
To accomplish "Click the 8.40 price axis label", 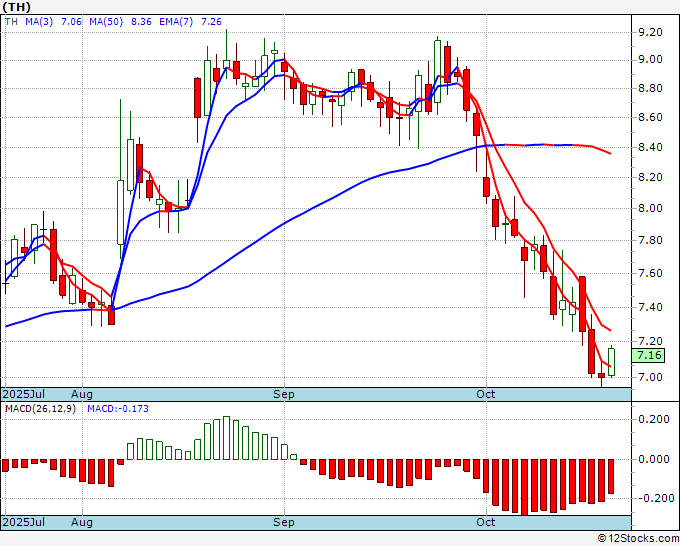I will pos(650,147).
